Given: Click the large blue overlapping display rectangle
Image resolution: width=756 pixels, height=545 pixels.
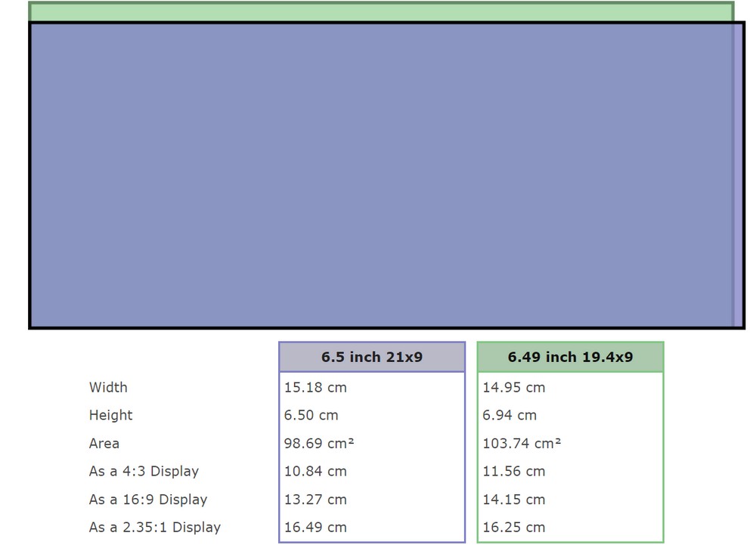Looking at the screenshot, I should coord(382,175).
